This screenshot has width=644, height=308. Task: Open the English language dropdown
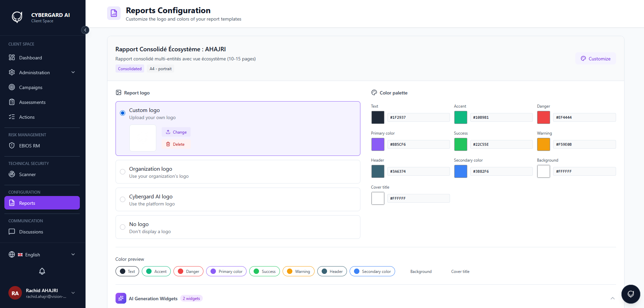coord(42,254)
